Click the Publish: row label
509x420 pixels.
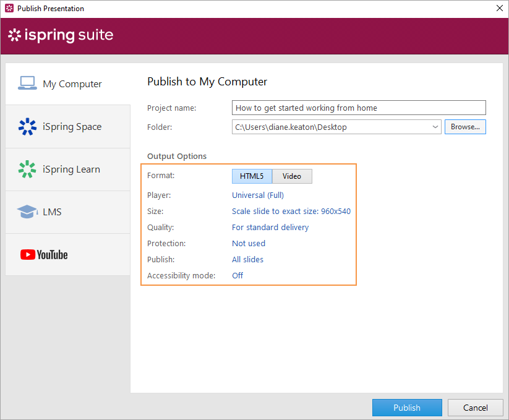(x=161, y=259)
